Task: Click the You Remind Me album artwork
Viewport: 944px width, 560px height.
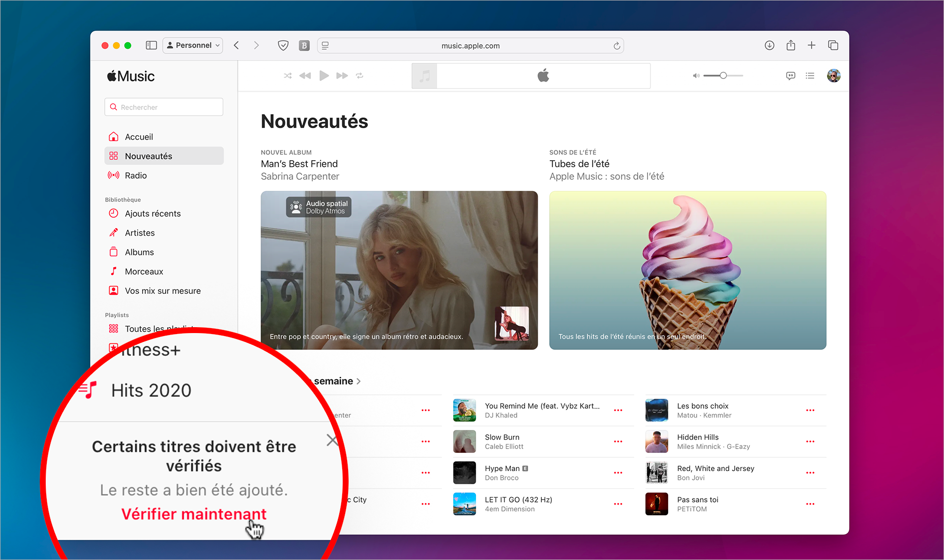Action: click(465, 410)
